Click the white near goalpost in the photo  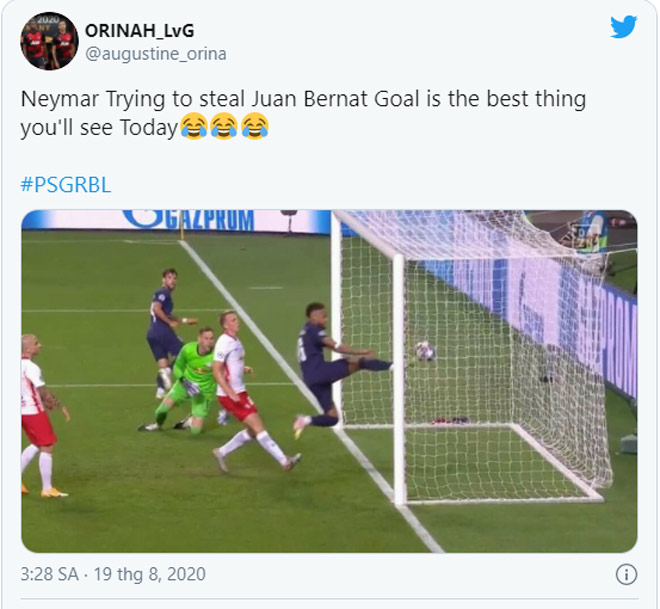399,379
